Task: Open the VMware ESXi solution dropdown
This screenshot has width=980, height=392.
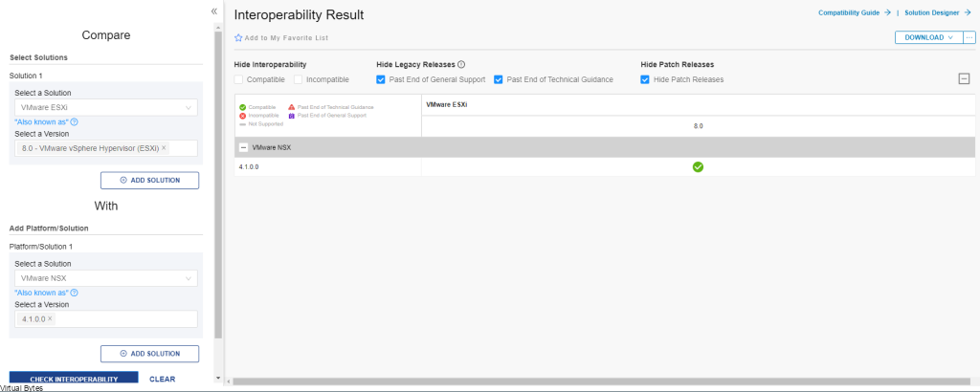Action: pyautogui.click(x=106, y=107)
